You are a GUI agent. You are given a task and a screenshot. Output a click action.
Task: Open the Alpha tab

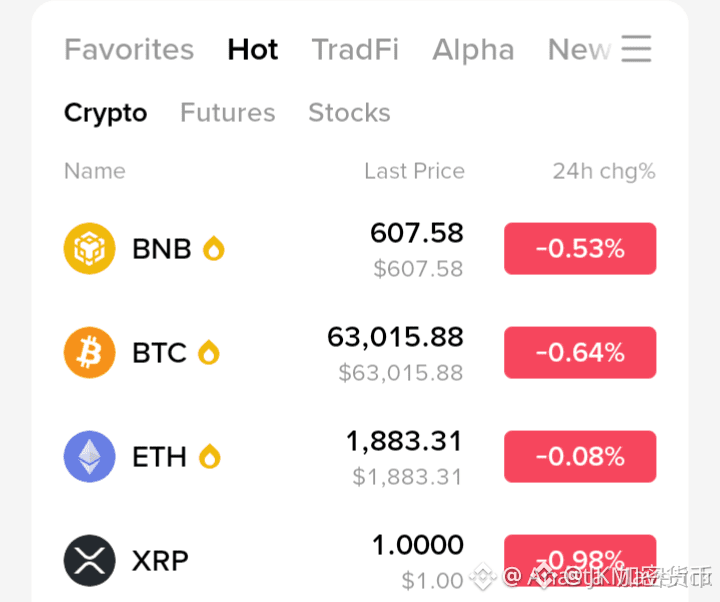tap(473, 49)
